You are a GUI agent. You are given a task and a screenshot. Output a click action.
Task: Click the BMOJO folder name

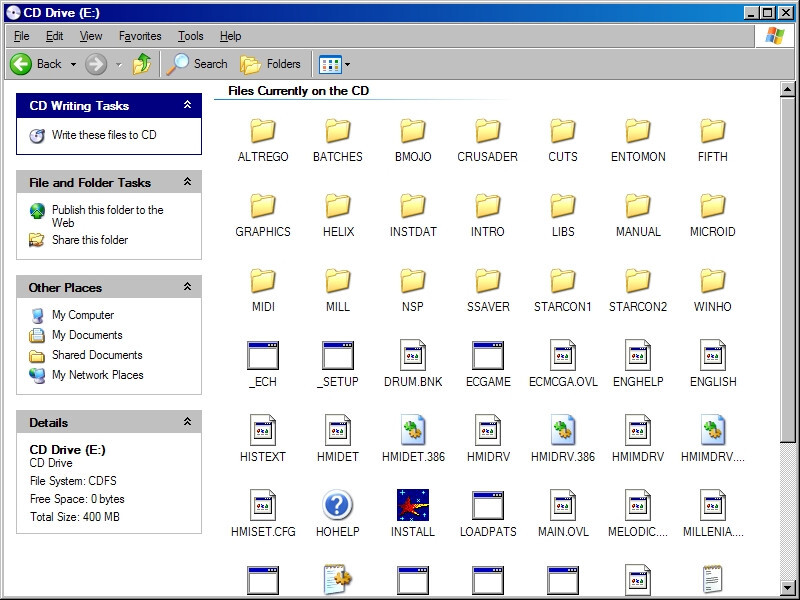(413, 157)
